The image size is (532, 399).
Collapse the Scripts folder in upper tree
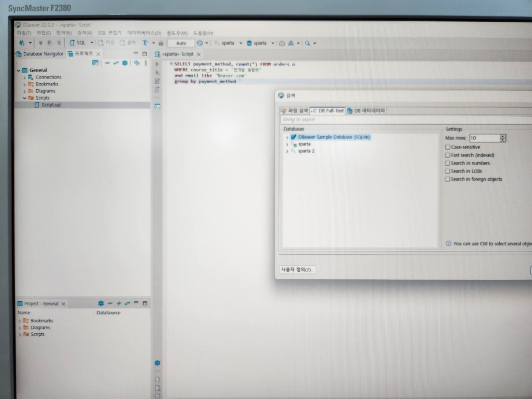24,98
